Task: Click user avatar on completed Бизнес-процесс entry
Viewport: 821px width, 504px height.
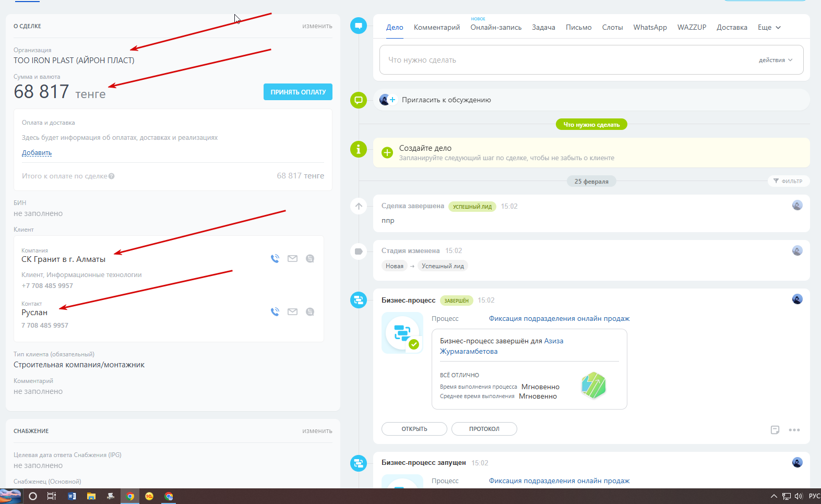Action: click(x=797, y=299)
